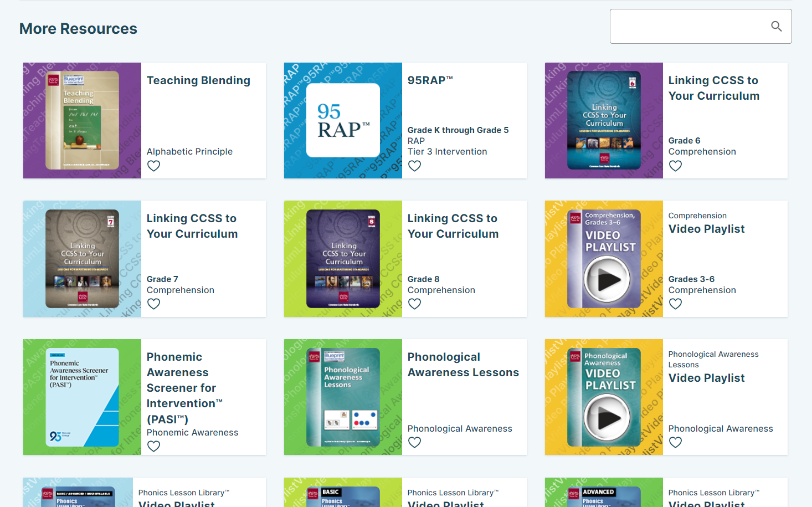812x507 pixels.
Task: Focus the More Resources search field
Action: point(701,26)
